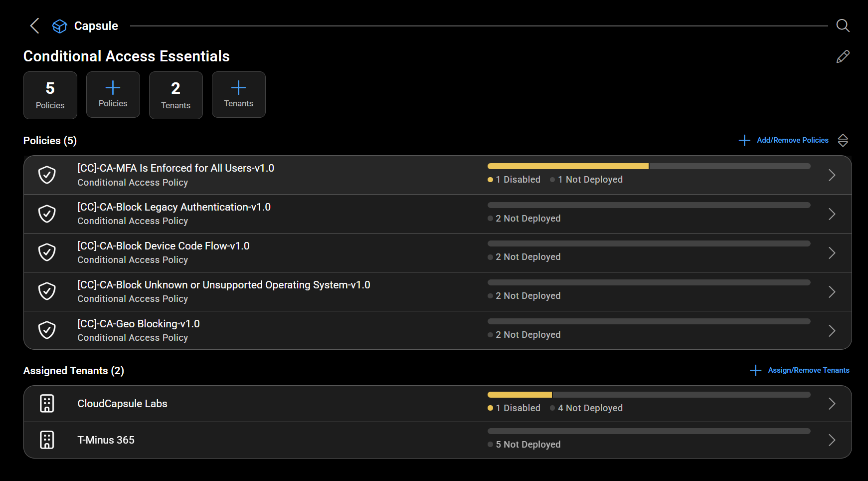Screen dimensions: 868x481
Task: Click MFA policy yellow deployment progress bar
Action: (x=568, y=166)
